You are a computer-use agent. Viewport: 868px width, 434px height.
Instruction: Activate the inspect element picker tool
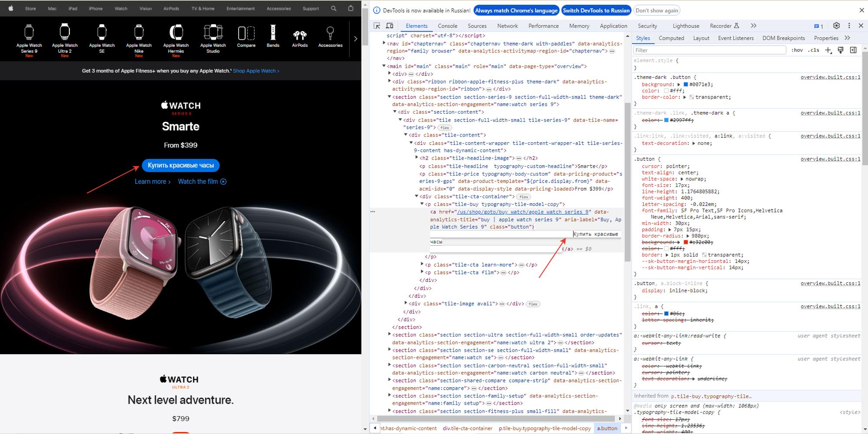[377, 26]
